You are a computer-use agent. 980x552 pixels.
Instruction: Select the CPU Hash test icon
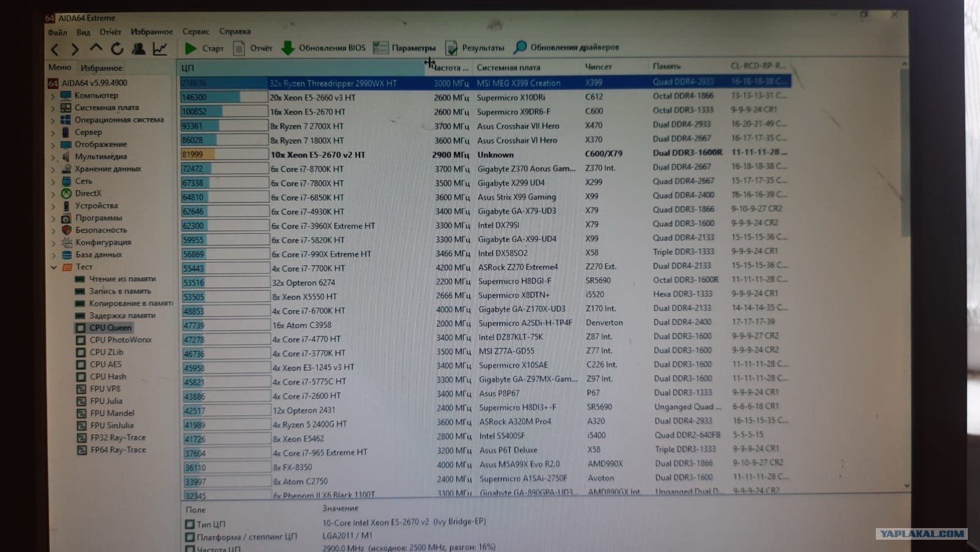coord(80,377)
